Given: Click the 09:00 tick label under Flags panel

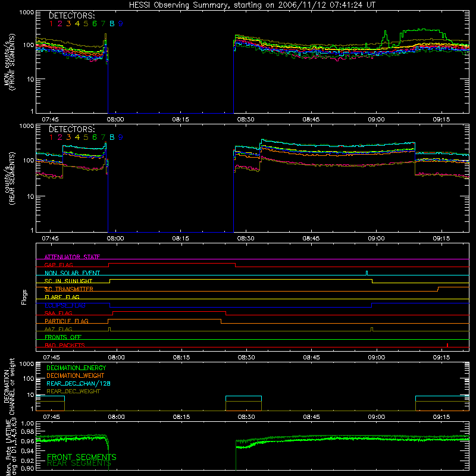Looking at the screenshot, I should [377, 358].
